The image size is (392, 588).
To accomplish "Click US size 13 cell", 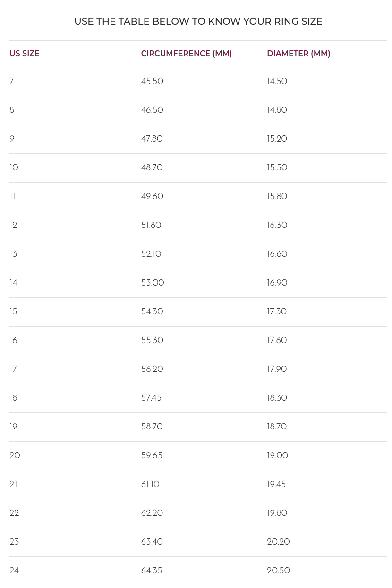I will tap(13, 254).
